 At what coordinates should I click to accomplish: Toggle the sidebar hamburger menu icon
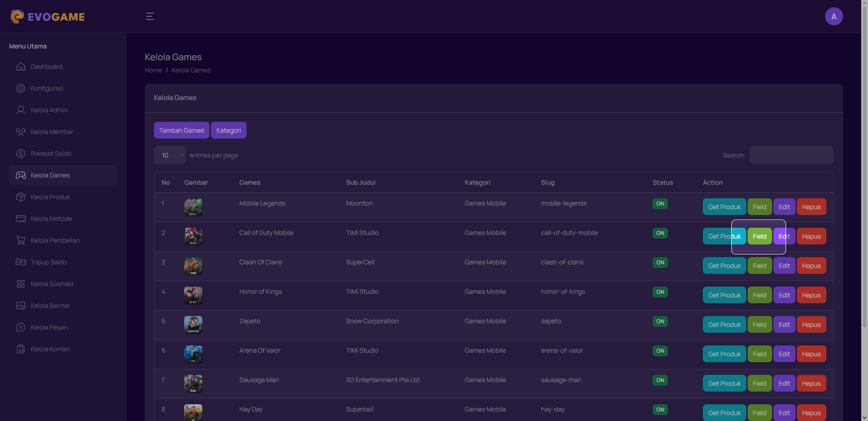[x=150, y=17]
